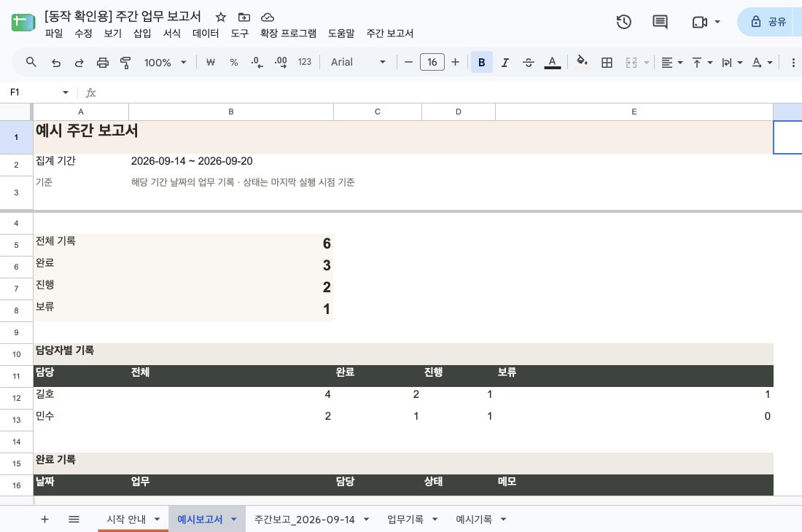Start a video meeting camera icon
This screenshot has width=802, height=532.
pos(699,22)
